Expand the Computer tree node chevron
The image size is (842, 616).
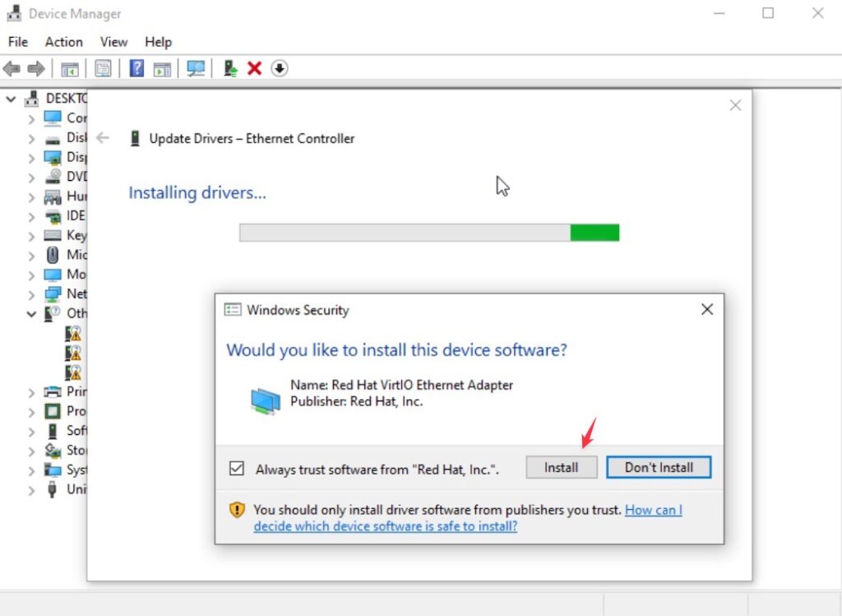coord(31,119)
